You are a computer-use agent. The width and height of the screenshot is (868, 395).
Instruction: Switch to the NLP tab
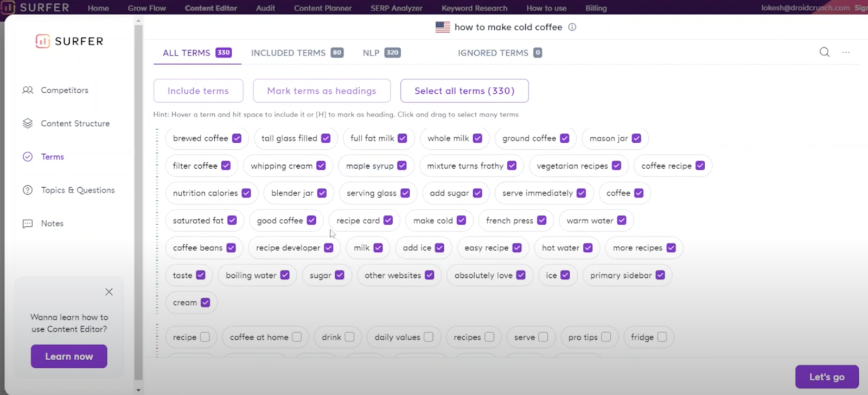click(x=381, y=53)
